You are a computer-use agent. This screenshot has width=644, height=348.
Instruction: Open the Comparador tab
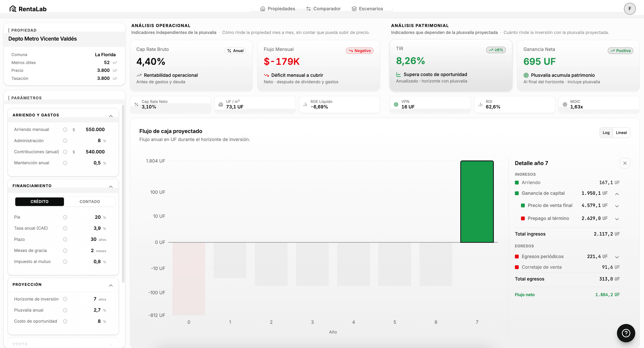tap(323, 9)
